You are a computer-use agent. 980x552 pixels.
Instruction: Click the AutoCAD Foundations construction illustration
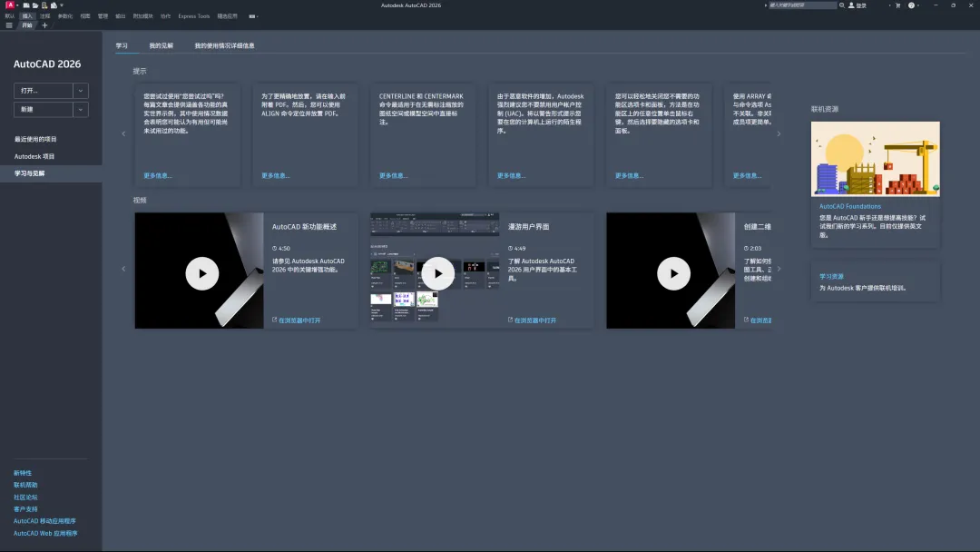[x=875, y=159]
